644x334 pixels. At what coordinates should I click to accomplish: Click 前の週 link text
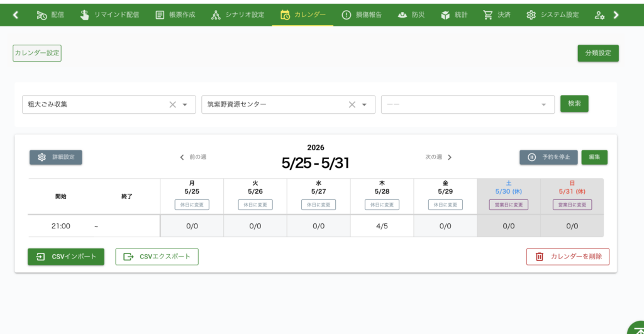[x=198, y=157]
